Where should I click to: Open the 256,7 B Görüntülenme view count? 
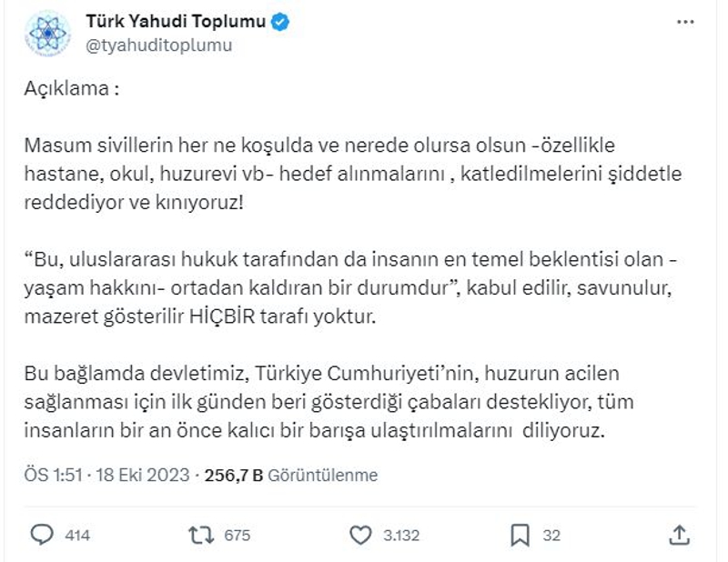[291, 476]
